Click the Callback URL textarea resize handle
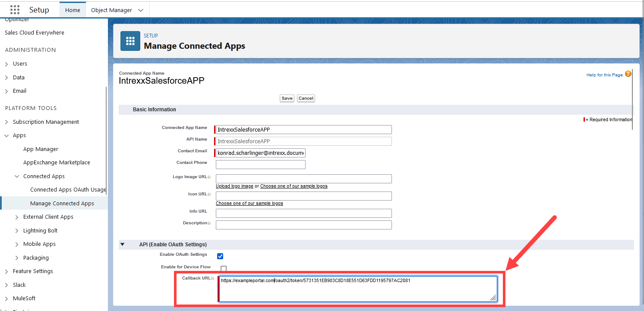The image size is (644, 311). [493, 298]
